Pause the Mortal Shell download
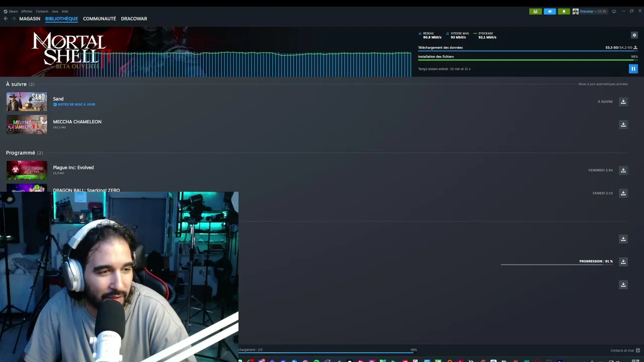Viewport: 644px width, 362px height. [633, 69]
